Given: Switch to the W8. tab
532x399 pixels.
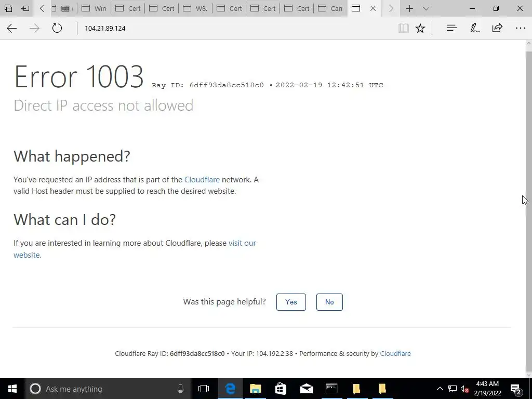Looking at the screenshot, I should (195, 8).
